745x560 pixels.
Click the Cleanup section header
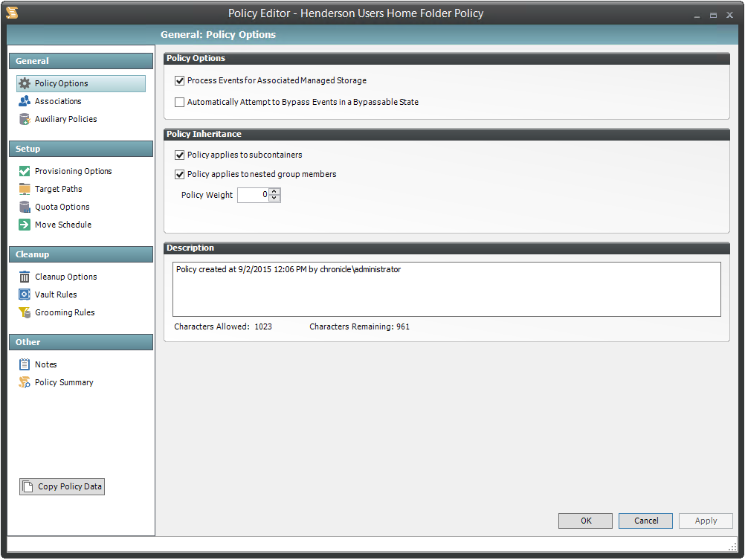click(81, 254)
